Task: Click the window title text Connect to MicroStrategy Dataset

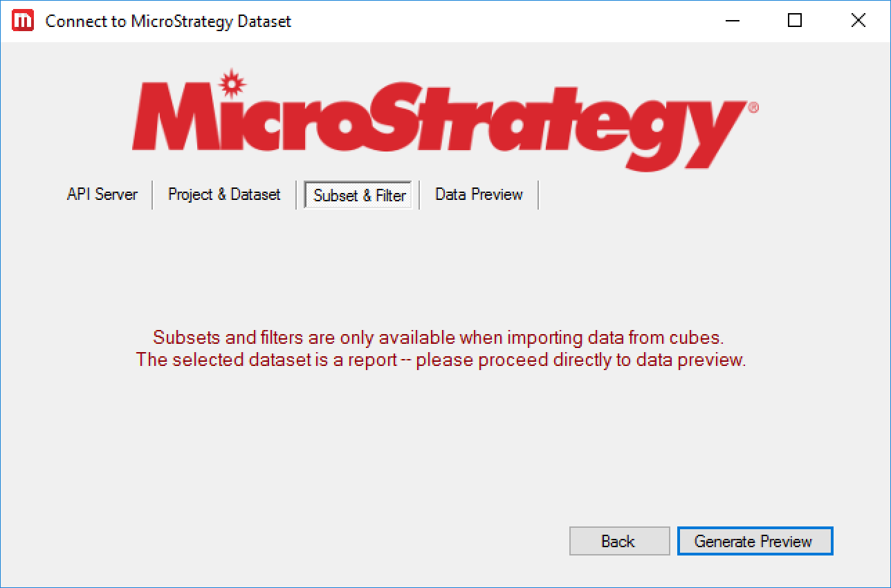Action: coord(167,21)
